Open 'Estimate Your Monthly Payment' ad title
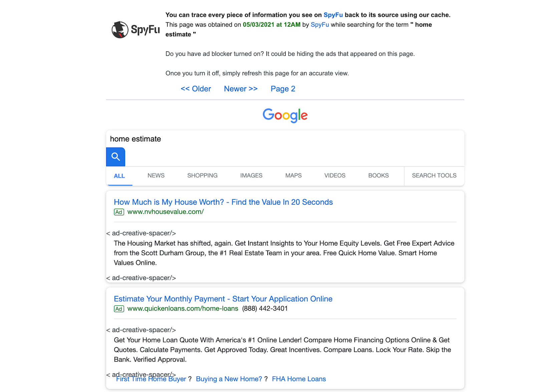Viewport: 534px width, 392px height. pos(223,299)
